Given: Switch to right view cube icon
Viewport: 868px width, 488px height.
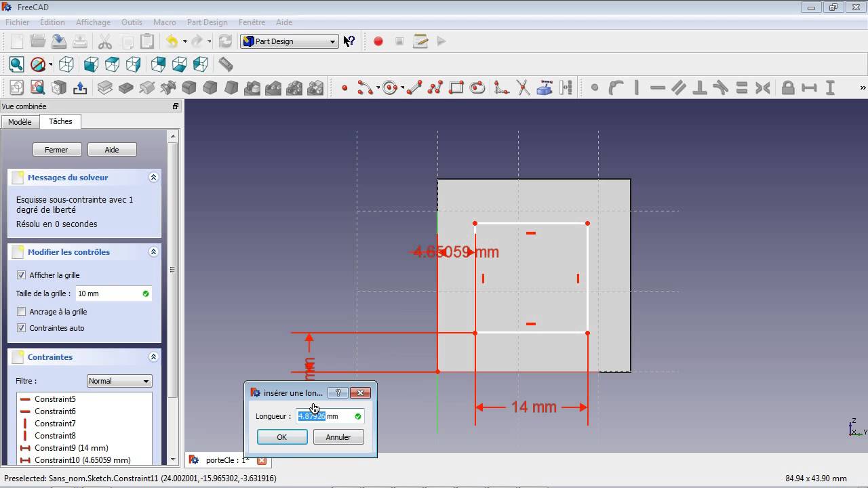Looking at the screenshot, I should (x=133, y=64).
